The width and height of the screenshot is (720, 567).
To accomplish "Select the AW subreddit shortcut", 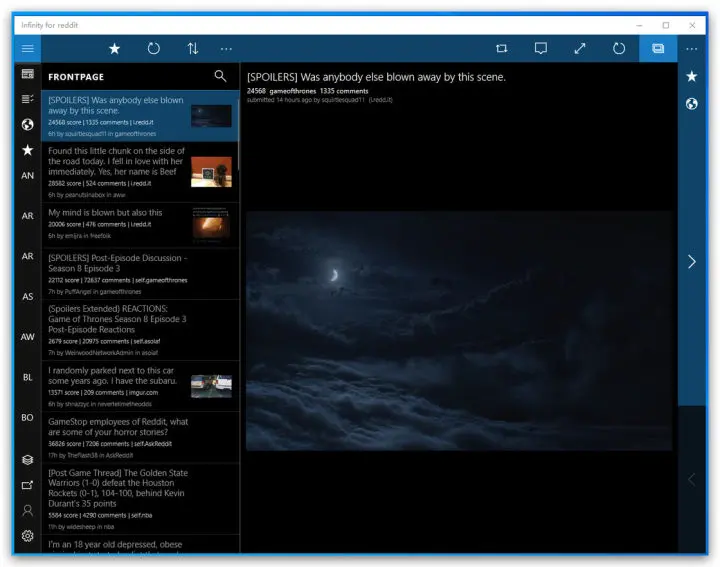I will (28, 337).
